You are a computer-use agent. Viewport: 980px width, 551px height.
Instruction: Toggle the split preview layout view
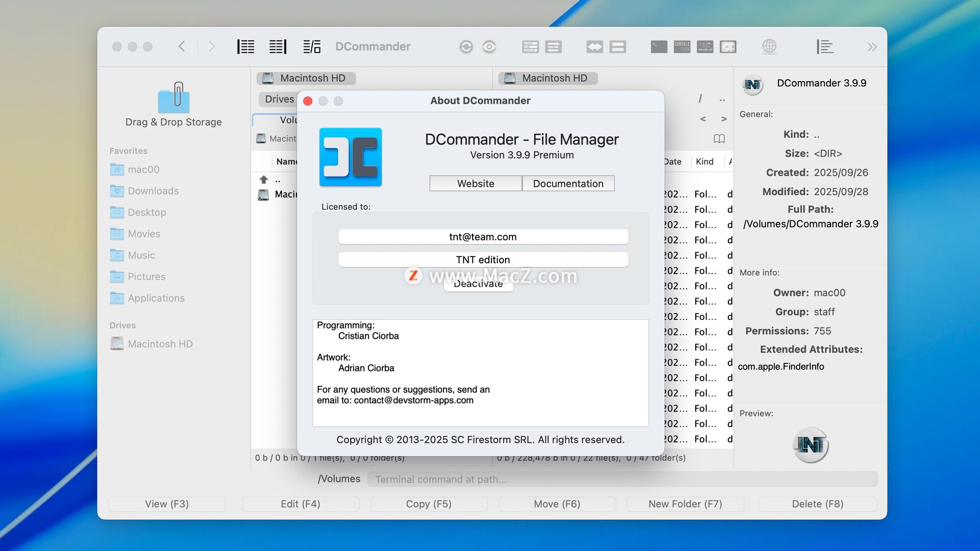tap(312, 47)
